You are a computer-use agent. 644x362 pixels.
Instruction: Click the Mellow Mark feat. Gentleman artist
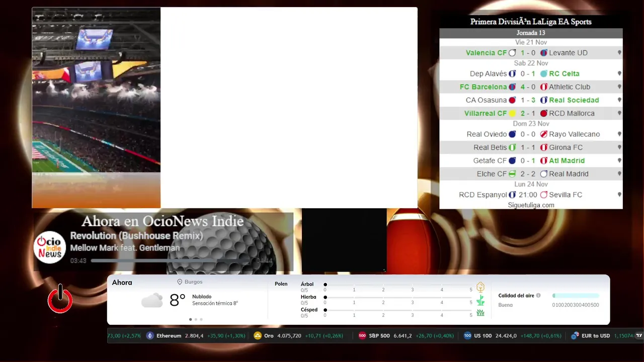pyautogui.click(x=125, y=248)
